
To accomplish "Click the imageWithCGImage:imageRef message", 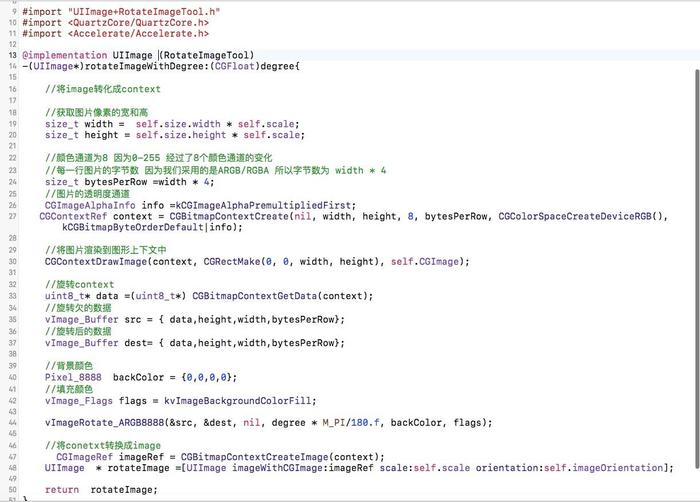I will pos(303,468).
